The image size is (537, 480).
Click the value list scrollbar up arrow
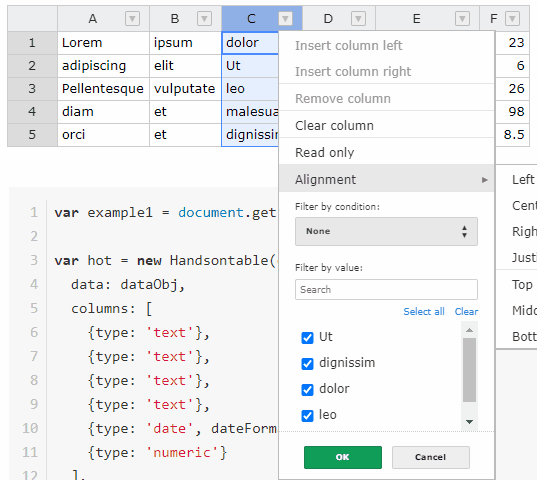(470, 330)
